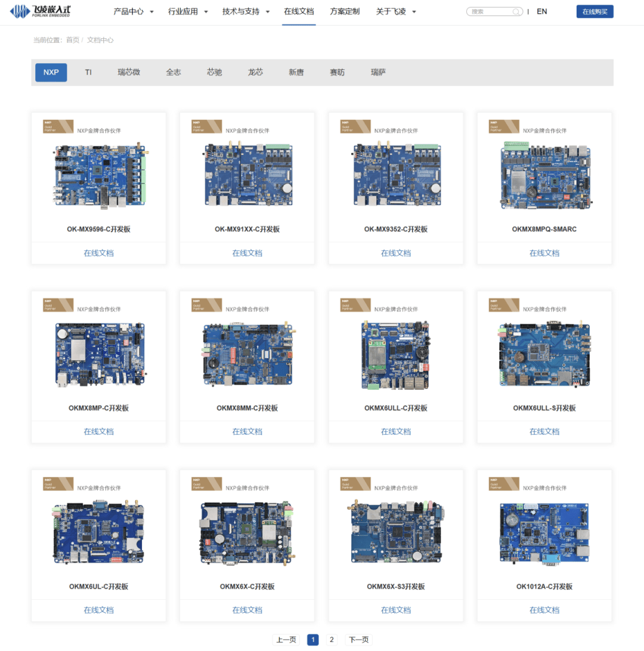Click the OKMX6X-S3 board image
This screenshot has width=644, height=651.
[396, 532]
